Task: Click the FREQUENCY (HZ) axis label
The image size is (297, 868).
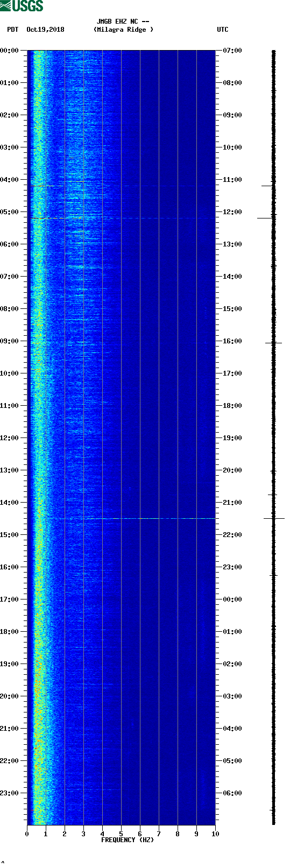Action: pos(128,840)
